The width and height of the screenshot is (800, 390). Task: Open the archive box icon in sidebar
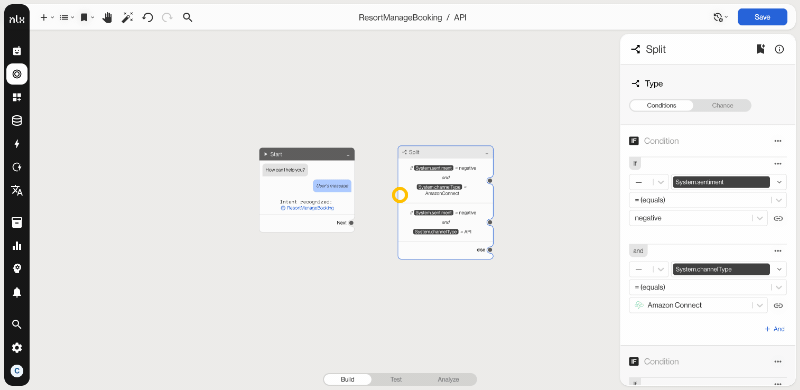[17, 223]
